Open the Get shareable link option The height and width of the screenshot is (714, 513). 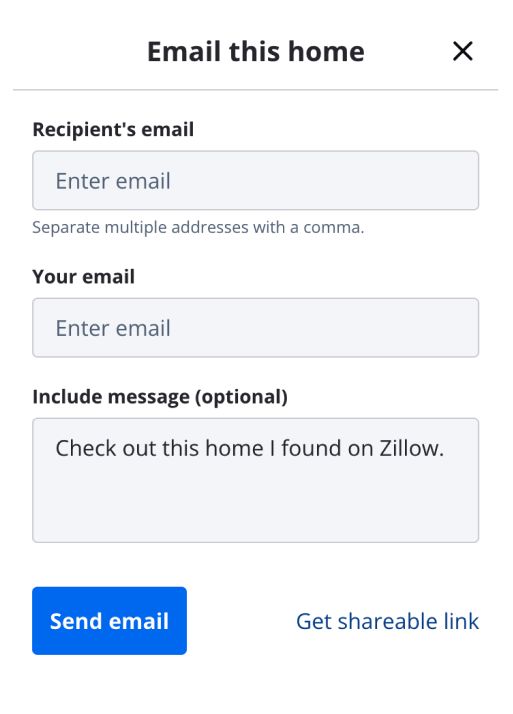coord(387,621)
